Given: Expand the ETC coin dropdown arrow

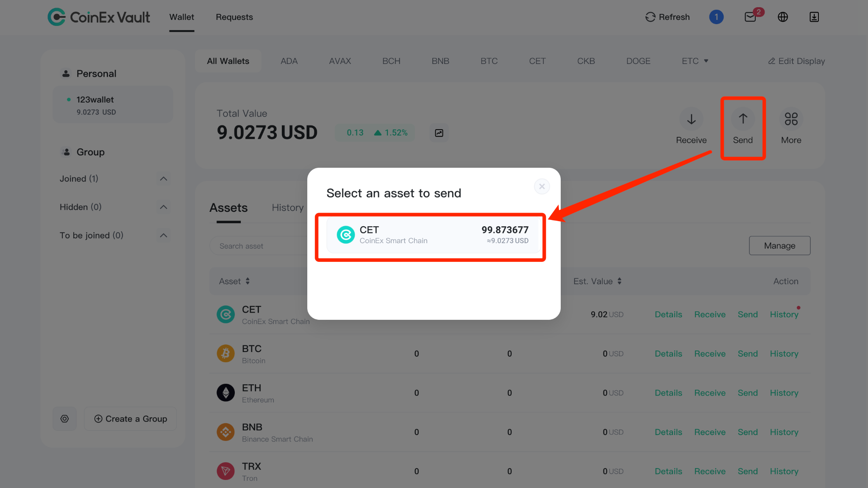Looking at the screenshot, I should [706, 61].
